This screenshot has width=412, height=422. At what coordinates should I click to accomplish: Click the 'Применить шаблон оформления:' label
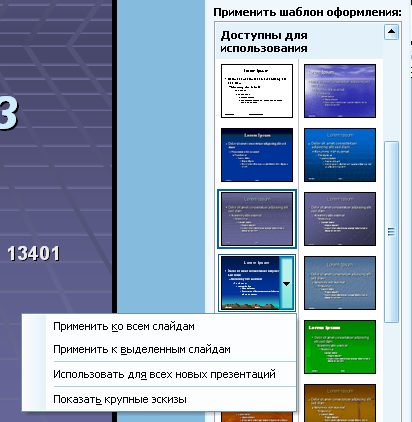[x=307, y=12]
